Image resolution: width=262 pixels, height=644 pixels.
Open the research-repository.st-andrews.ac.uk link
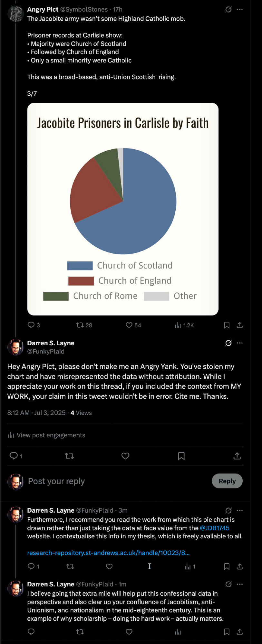coord(108,553)
